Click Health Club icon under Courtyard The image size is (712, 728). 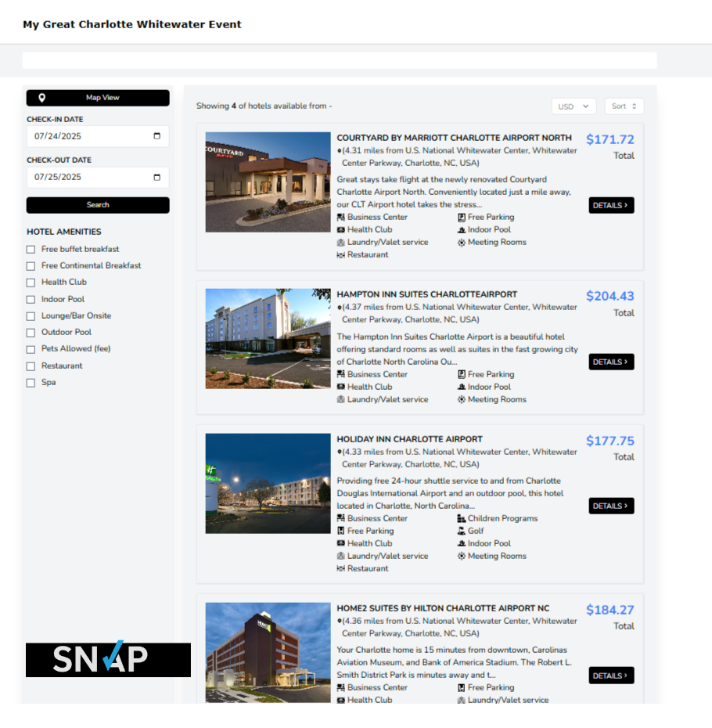340,229
